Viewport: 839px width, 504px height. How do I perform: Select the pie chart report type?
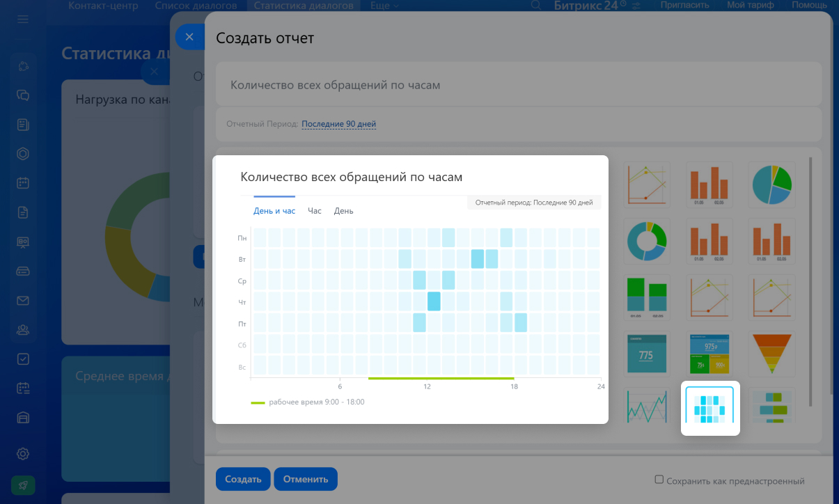tap(772, 184)
